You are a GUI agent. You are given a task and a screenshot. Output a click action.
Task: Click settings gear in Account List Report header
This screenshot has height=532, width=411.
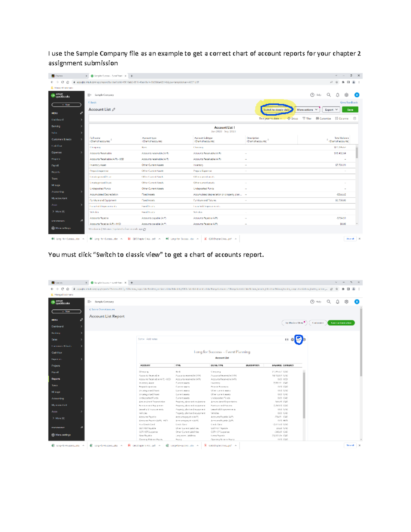[347, 302]
